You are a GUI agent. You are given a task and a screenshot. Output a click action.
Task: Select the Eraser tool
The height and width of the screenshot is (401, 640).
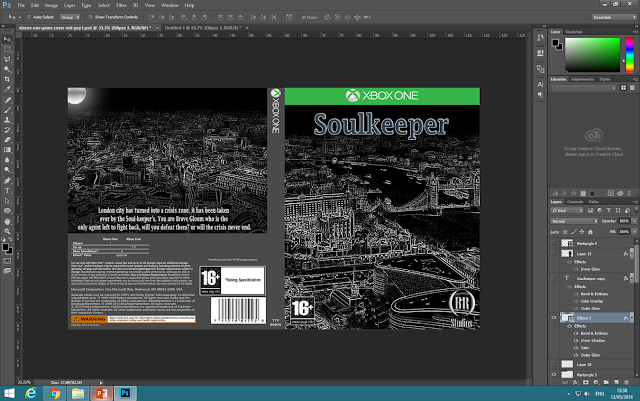click(7, 140)
